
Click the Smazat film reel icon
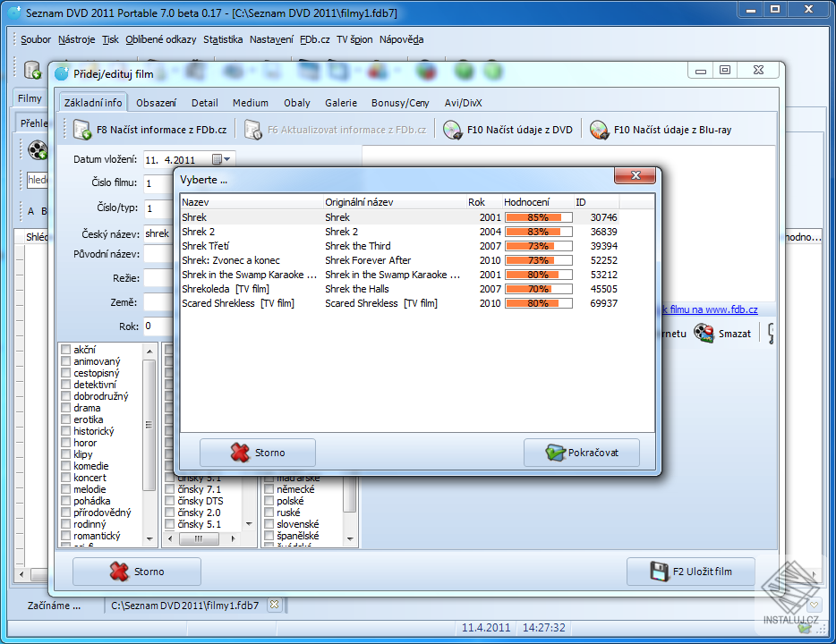coord(704,334)
